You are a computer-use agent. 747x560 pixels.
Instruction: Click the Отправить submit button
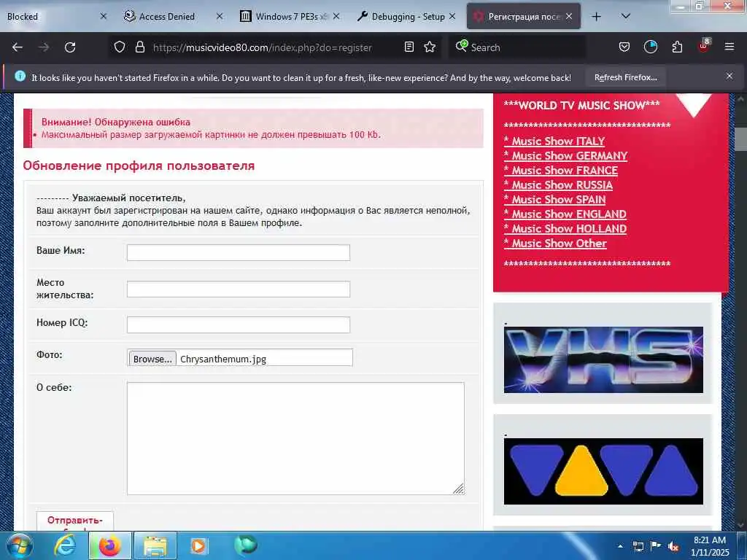pyautogui.click(x=75, y=521)
